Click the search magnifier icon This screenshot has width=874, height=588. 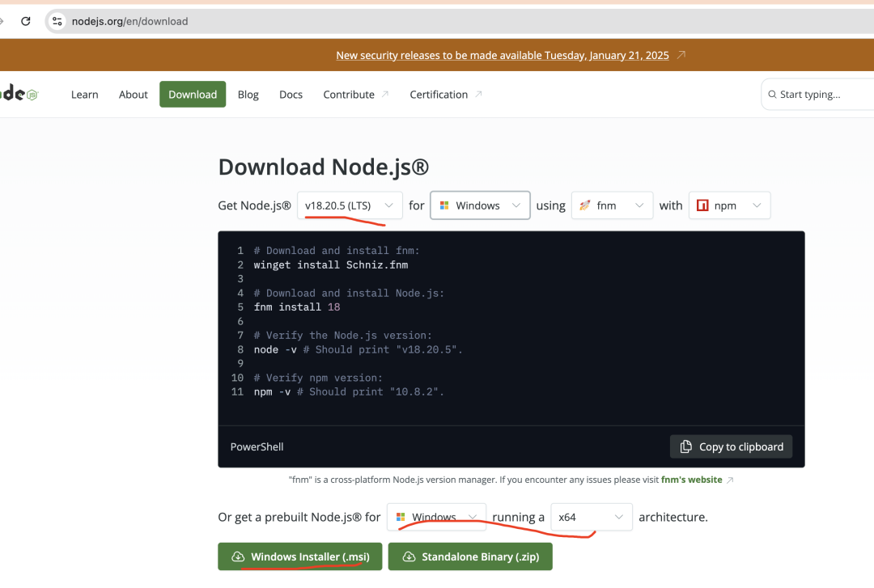pos(772,94)
